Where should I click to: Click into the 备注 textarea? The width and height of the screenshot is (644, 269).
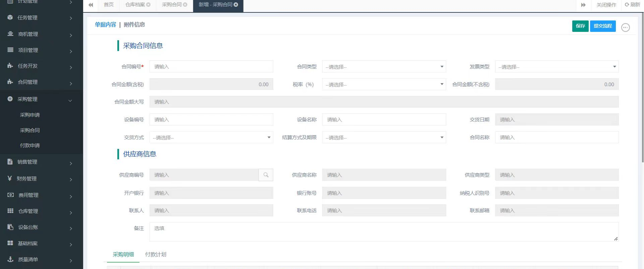384,232
